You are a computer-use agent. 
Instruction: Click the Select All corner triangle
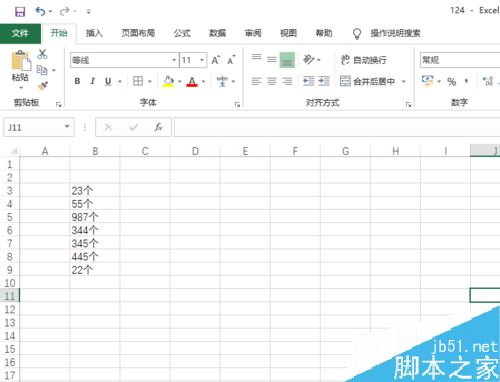(x=14, y=151)
